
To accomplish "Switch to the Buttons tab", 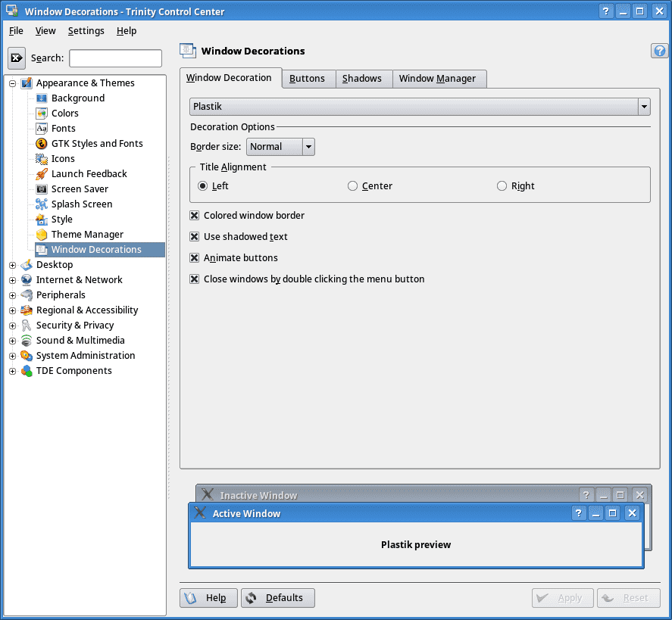I will (307, 79).
